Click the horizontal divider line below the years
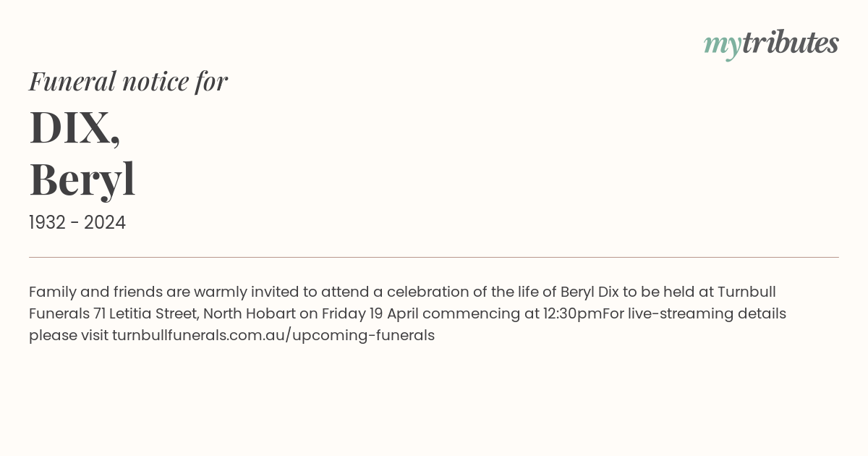The width and height of the screenshot is (868, 456). point(434,257)
